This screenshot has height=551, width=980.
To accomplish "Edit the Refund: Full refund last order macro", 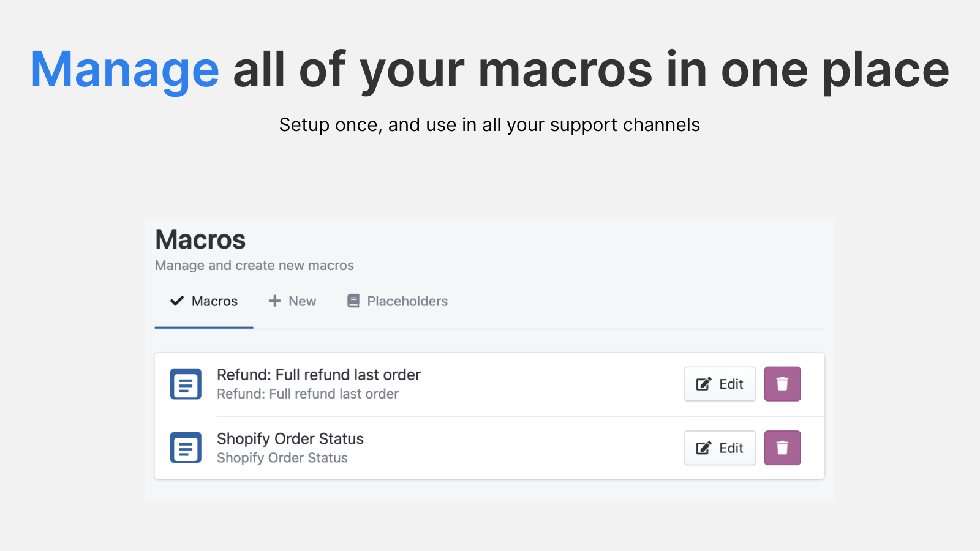I will click(720, 384).
